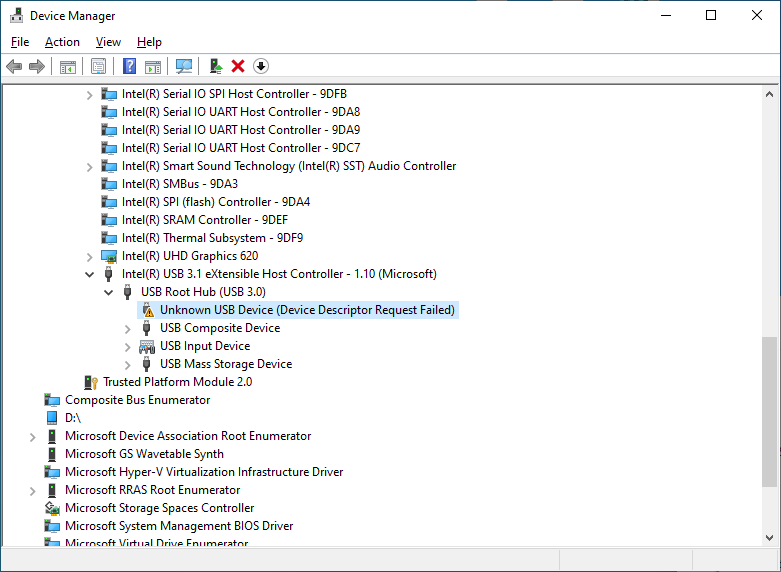Click the blue Help toolbar icon
Screen dimensions: 781x572
tap(130, 66)
